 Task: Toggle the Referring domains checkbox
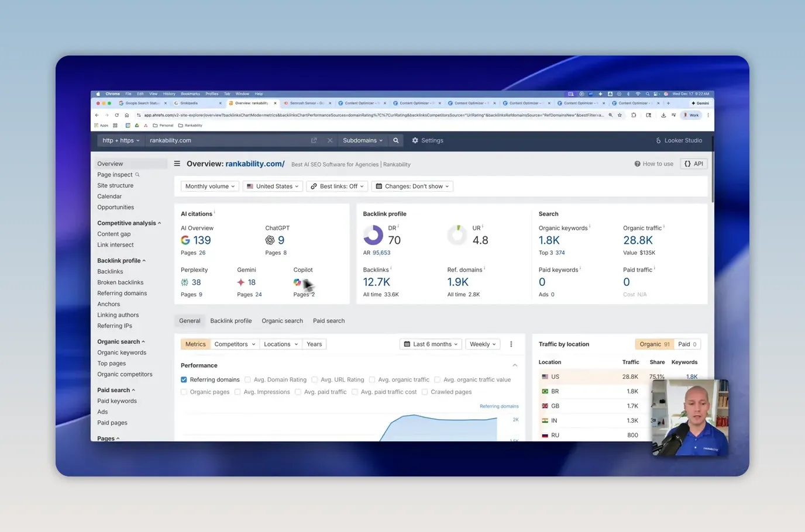[184, 380]
